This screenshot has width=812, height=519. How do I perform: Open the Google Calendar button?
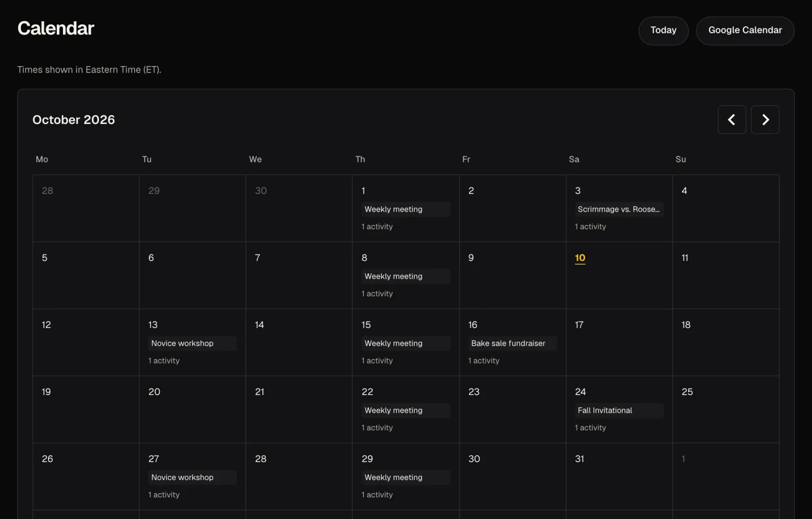tap(745, 30)
